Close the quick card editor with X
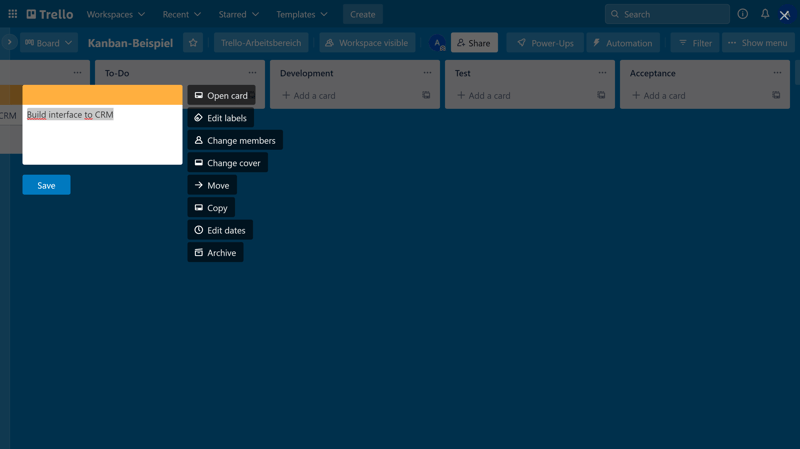 785,15
